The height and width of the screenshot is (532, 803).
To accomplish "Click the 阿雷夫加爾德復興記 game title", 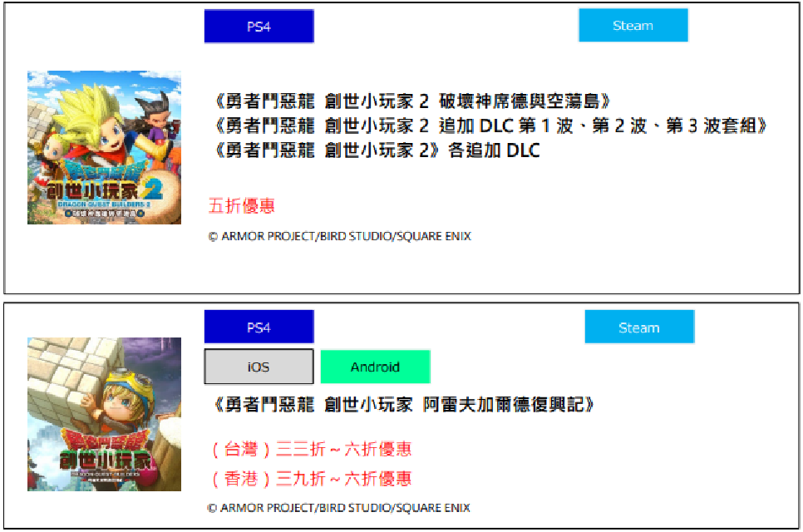I will tap(404, 405).
